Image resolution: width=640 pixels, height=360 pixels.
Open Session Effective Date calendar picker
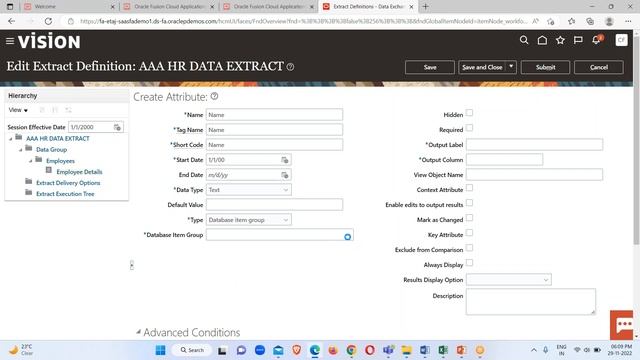click(x=117, y=127)
